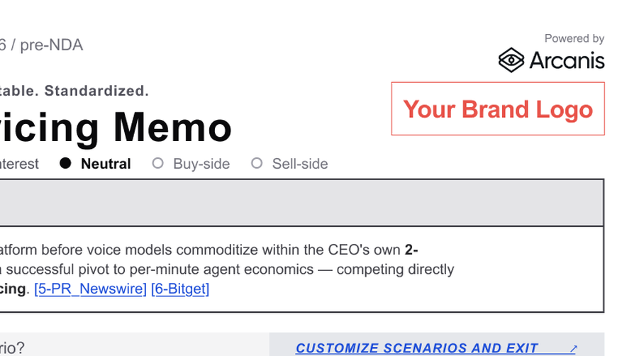Screen dimensions: 644x356
Task: Select the Sell-side radio circle
Action: (257, 163)
